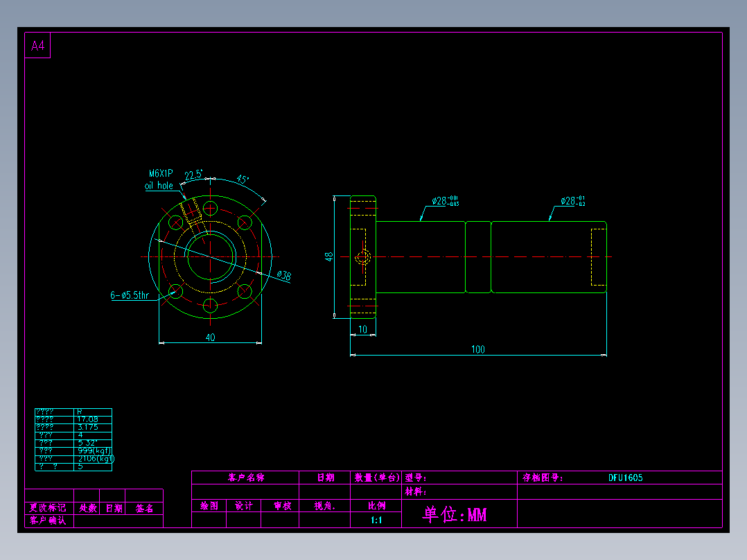The width and height of the screenshot is (747, 560).
Task: Click the '客户名称' title block header
Action: tap(246, 478)
